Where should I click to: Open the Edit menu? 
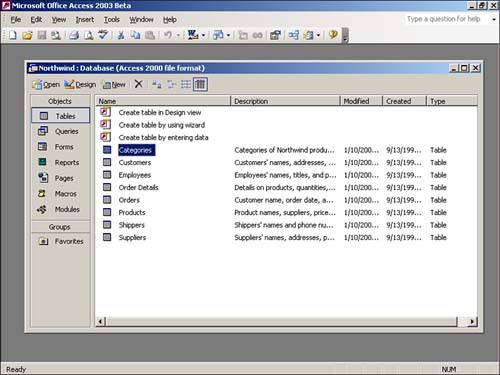click(x=36, y=20)
